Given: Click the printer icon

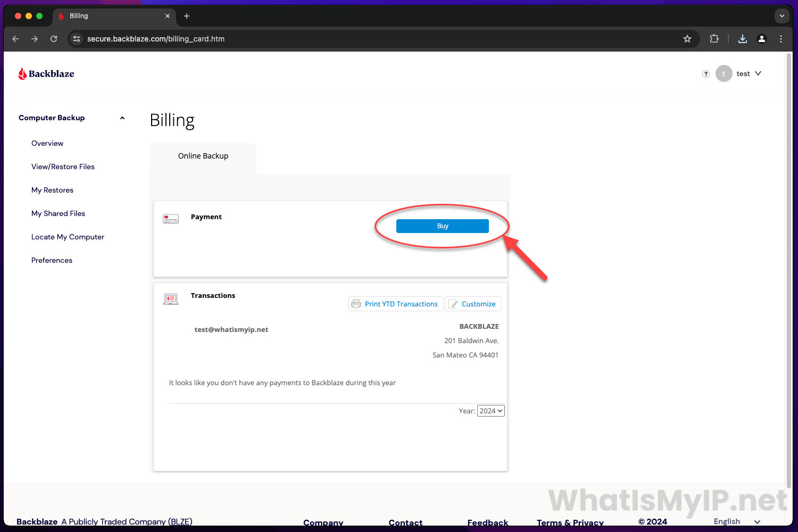Looking at the screenshot, I should pos(356,304).
